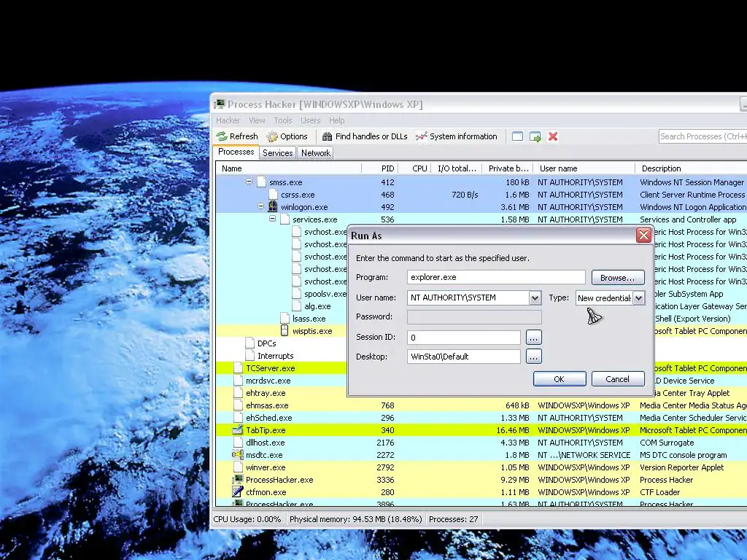Select the lsass.exe file icon

tap(285, 318)
